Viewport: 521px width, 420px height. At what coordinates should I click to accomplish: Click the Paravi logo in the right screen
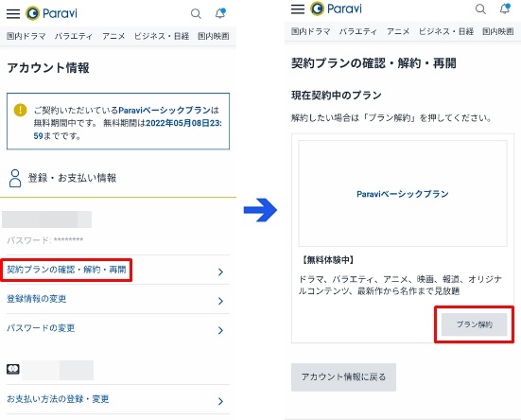336,9
